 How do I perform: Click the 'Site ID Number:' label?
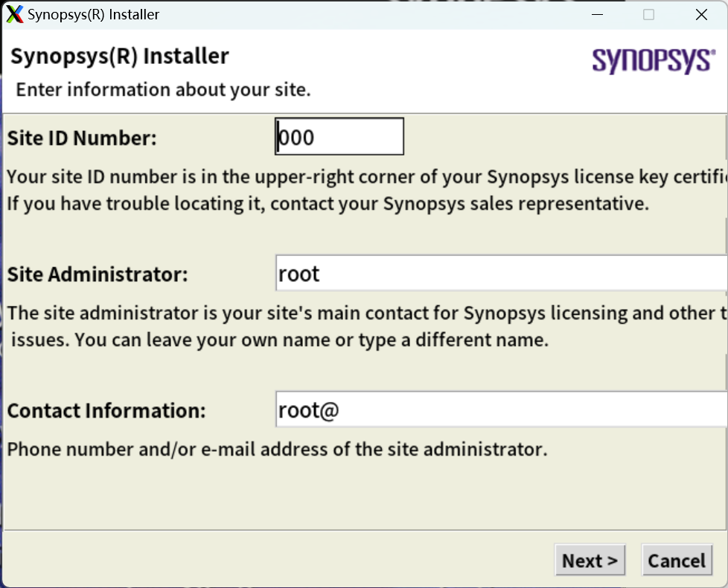[x=82, y=138]
